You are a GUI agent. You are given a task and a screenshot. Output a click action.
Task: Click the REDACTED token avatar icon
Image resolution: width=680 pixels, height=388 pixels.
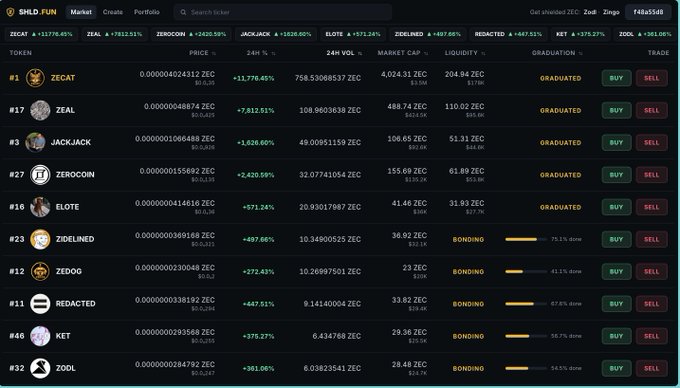pyautogui.click(x=40, y=303)
